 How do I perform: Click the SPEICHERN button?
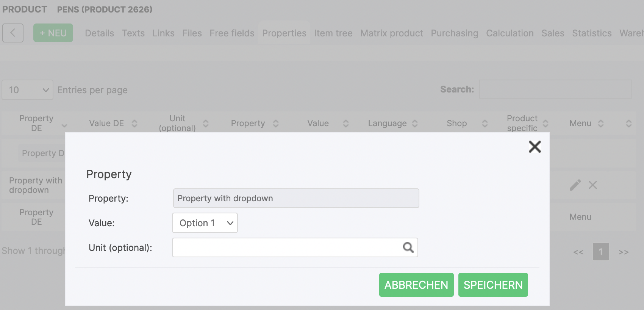tap(493, 285)
